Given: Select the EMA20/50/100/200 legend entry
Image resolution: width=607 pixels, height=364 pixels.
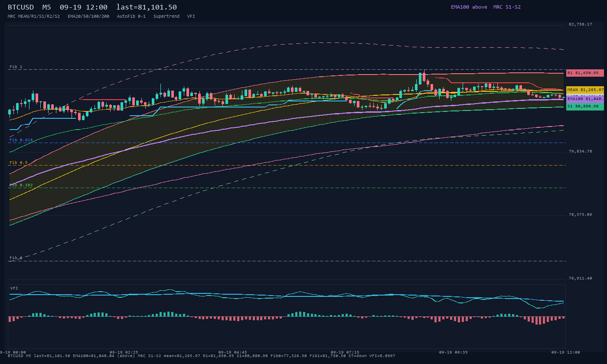Looking at the screenshot, I should tap(88, 16).
